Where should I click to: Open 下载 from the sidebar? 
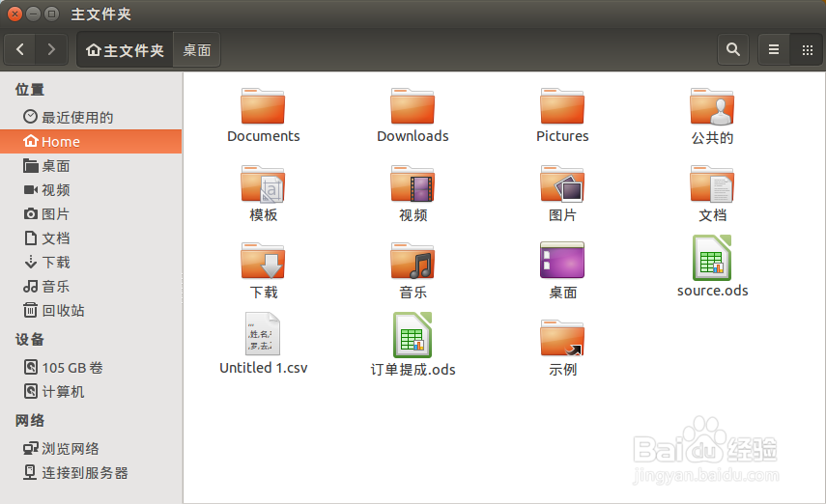point(91,262)
